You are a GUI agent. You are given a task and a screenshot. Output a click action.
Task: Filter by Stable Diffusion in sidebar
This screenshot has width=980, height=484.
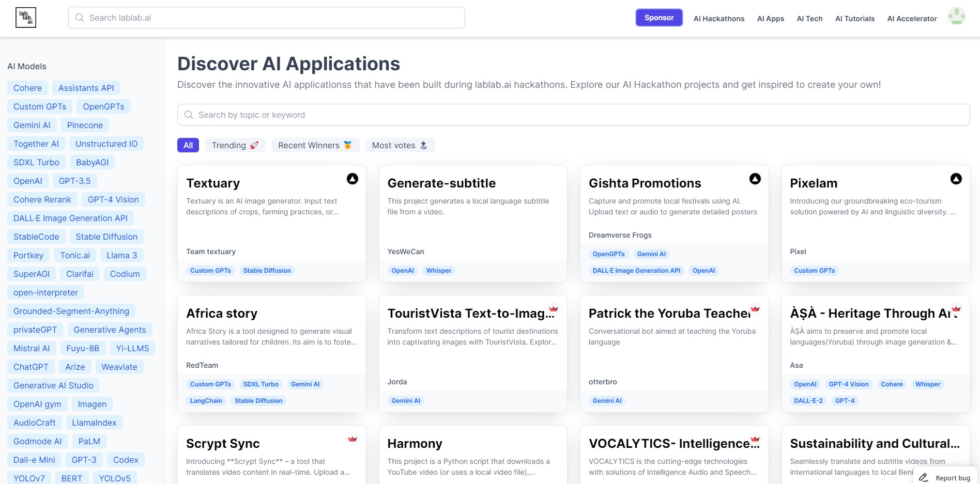pyautogui.click(x=106, y=237)
